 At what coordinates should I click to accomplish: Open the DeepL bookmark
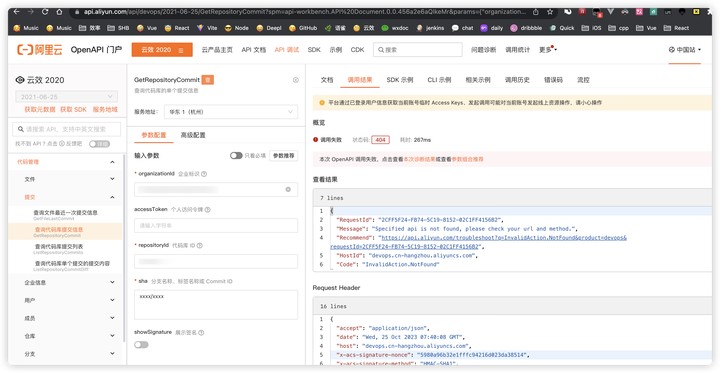pos(269,28)
